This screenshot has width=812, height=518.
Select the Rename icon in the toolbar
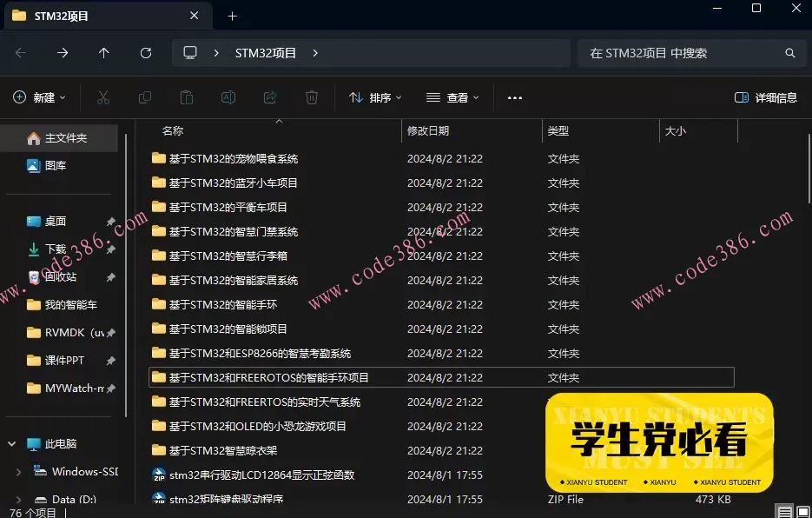pos(228,96)
